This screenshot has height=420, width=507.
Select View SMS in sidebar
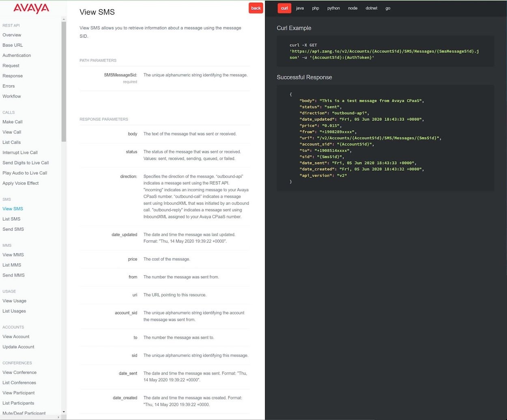point(13,209)
